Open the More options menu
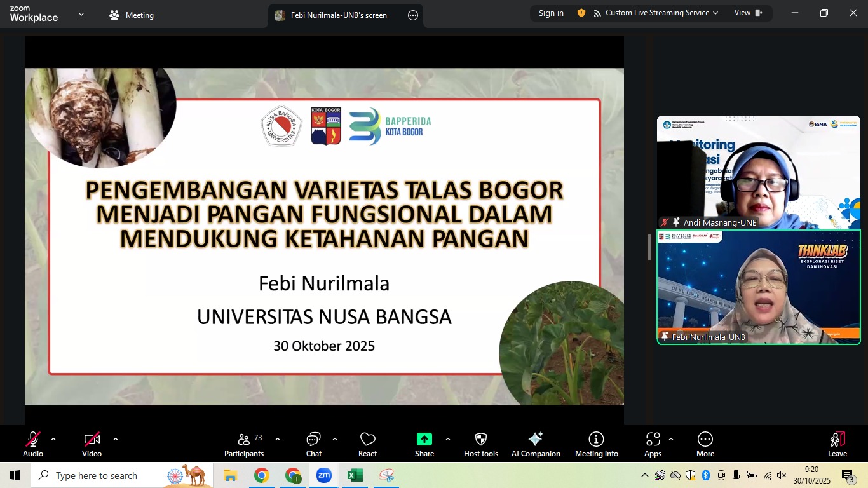This screenshot has height=488, width=868. 705,444
